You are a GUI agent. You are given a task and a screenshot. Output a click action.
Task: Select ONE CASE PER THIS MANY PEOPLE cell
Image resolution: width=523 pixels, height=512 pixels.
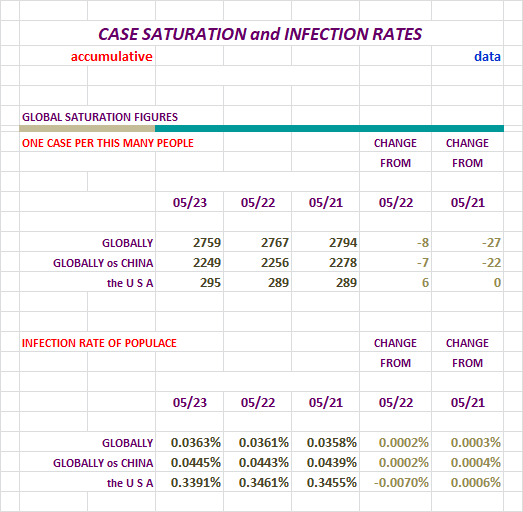(x=108, y=143)
